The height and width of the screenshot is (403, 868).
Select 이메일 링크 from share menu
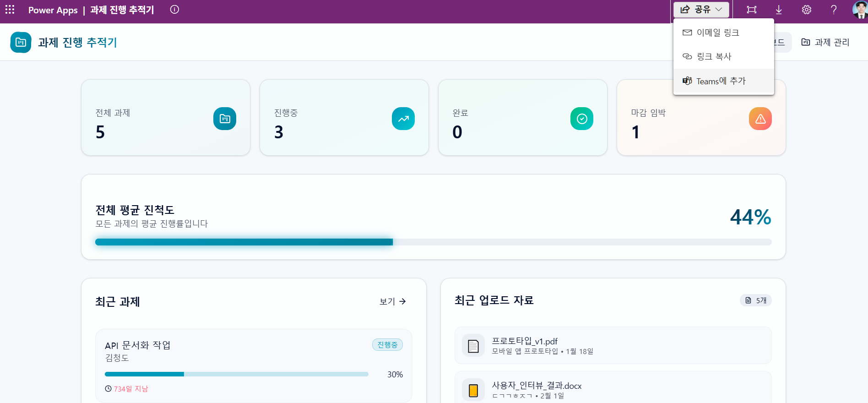click(724, 33)
